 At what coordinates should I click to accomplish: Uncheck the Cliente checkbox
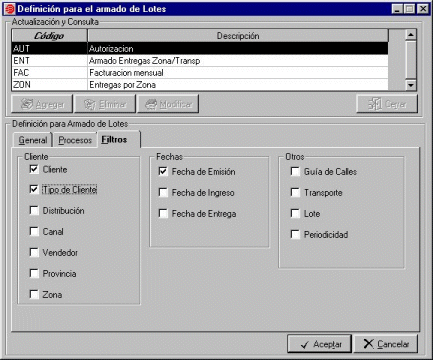point(34,169)
